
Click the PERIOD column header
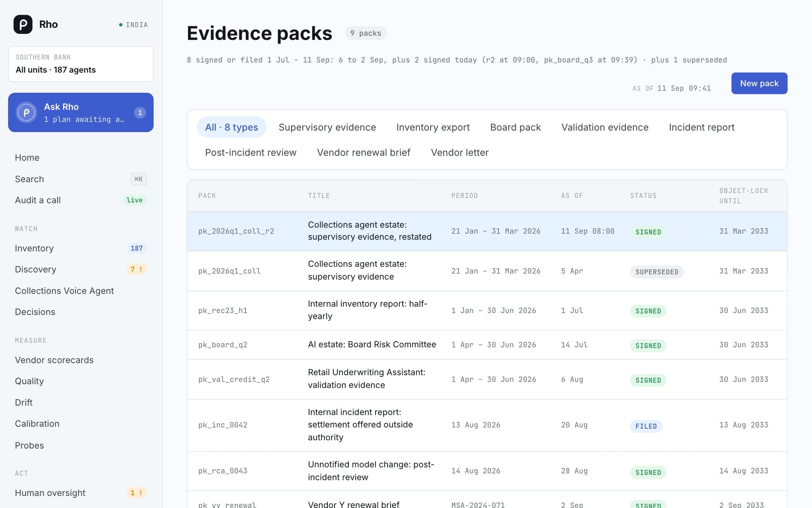(465, 196)
